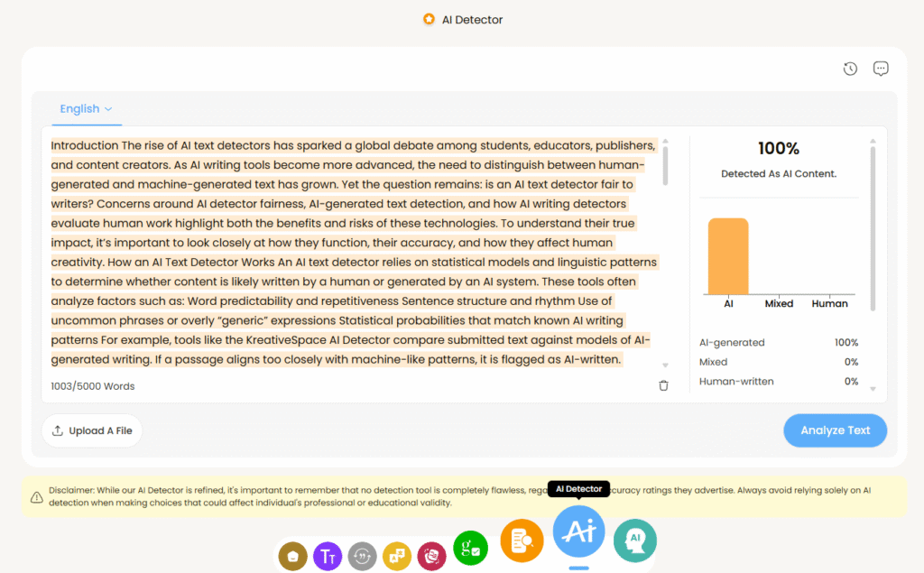Select the purple text case tool

(328, 557)
